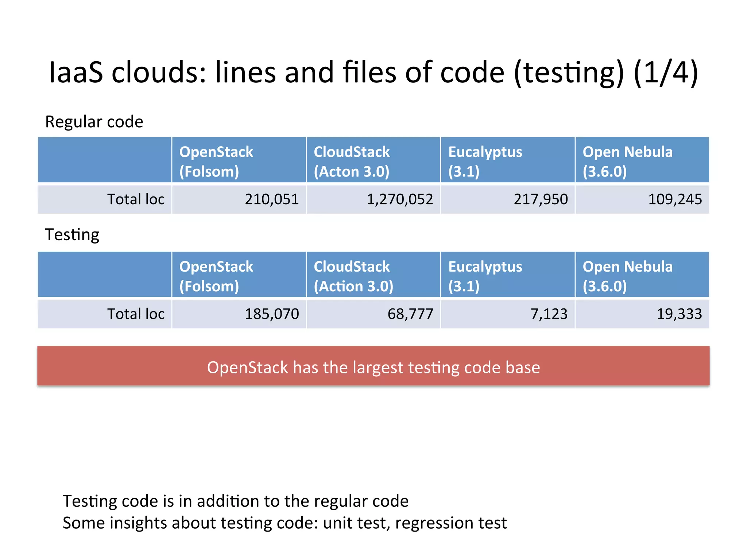
Task: Click the 217,950 value cell
Action: (507, 199)
